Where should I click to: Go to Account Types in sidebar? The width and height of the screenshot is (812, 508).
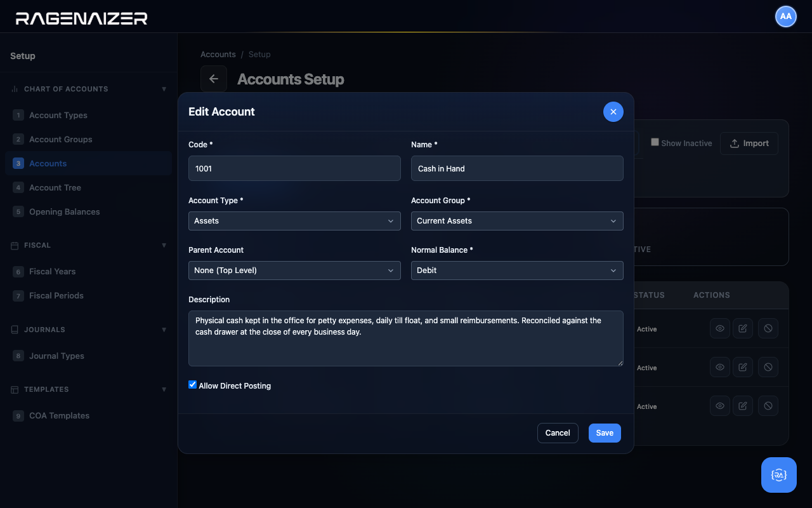(88, 115)
